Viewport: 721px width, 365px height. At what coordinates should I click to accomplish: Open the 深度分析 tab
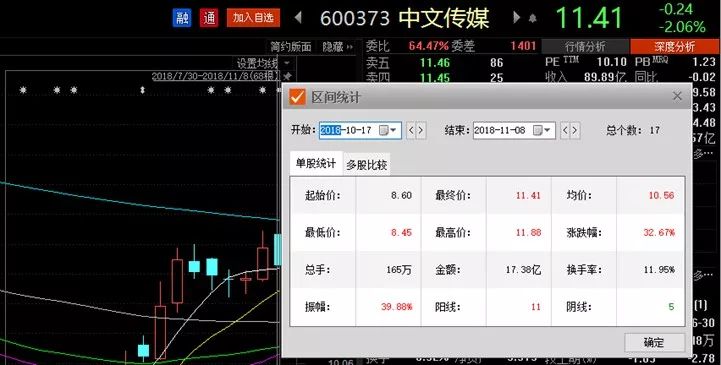[x=675, y=46]
